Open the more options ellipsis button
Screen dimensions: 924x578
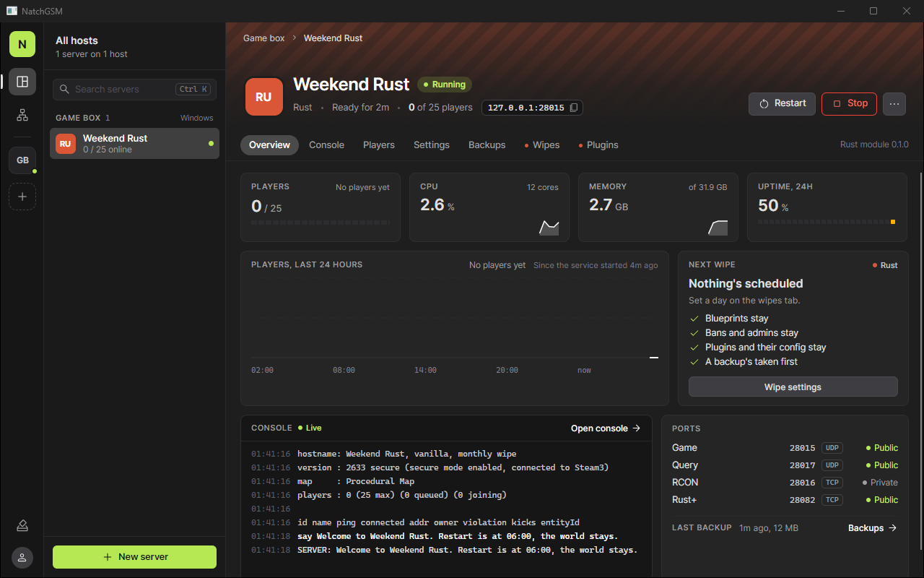[894, 103]
